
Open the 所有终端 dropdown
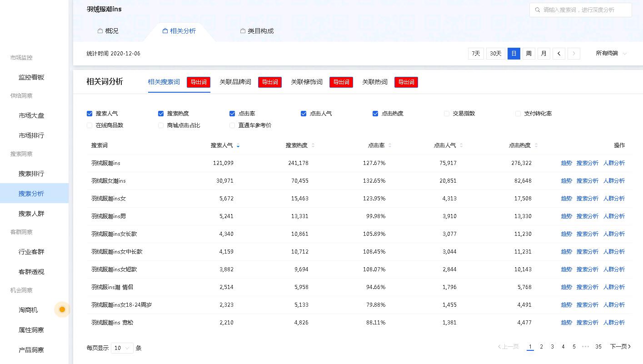(x=611, y=53)
